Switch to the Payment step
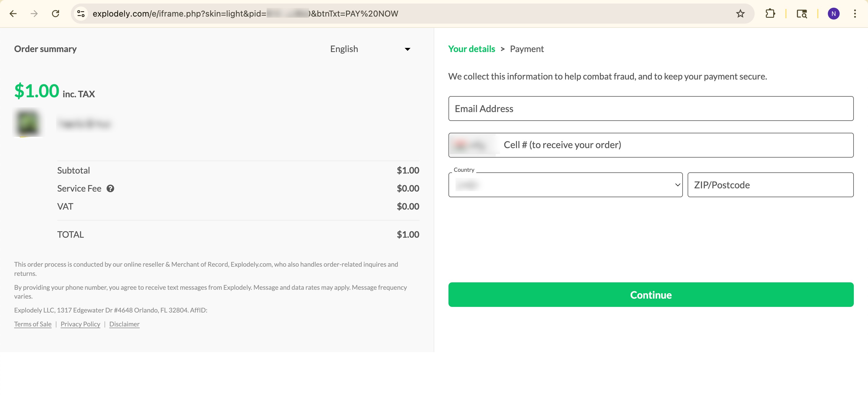Image resolution: width=868 pixels, height=395 pixels. tap(526, 49)
